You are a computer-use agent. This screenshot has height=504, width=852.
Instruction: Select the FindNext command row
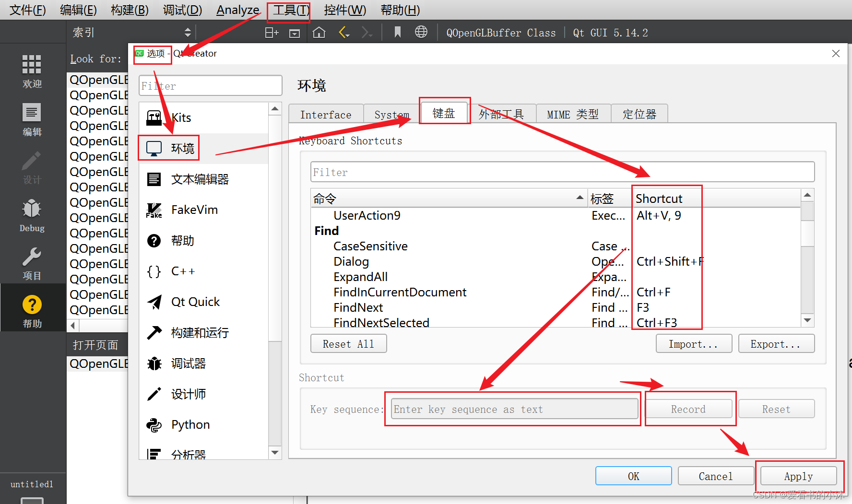click(x=556, y=307)
